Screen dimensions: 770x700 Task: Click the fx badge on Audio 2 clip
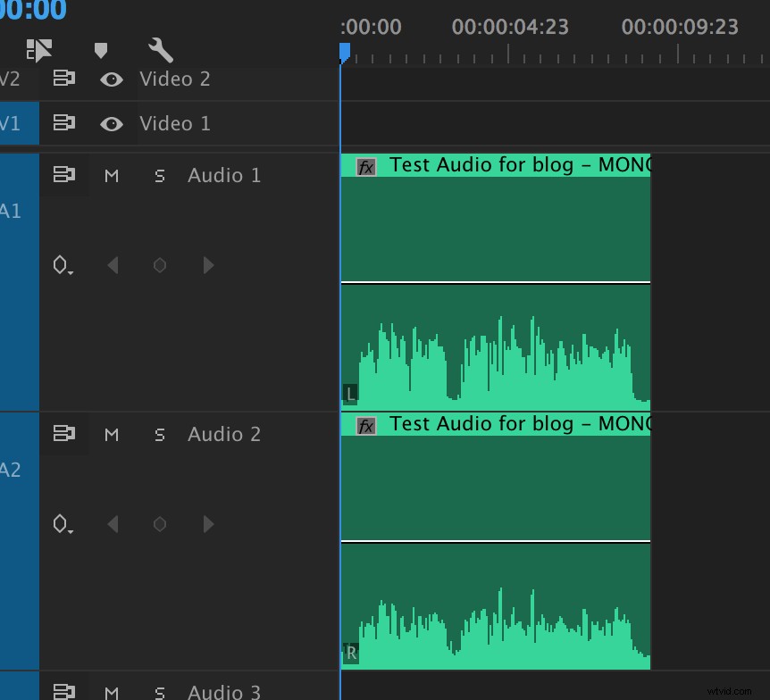click(364, 426)
